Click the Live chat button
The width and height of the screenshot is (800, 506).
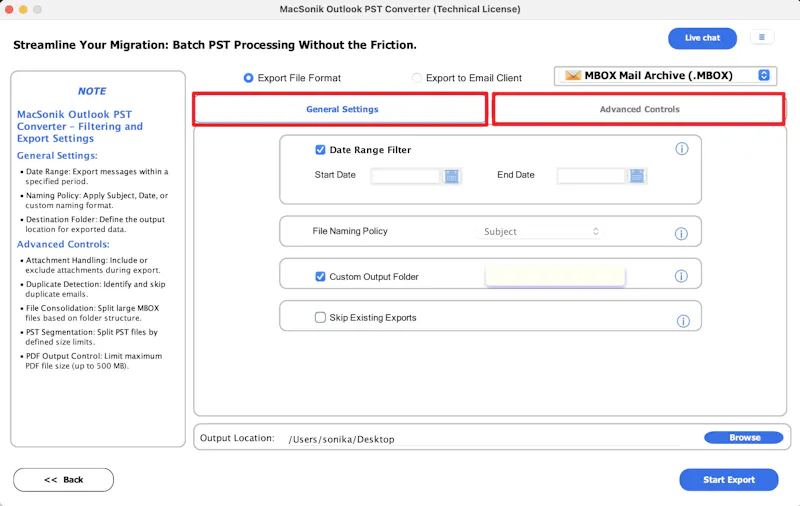pos(702,38)
